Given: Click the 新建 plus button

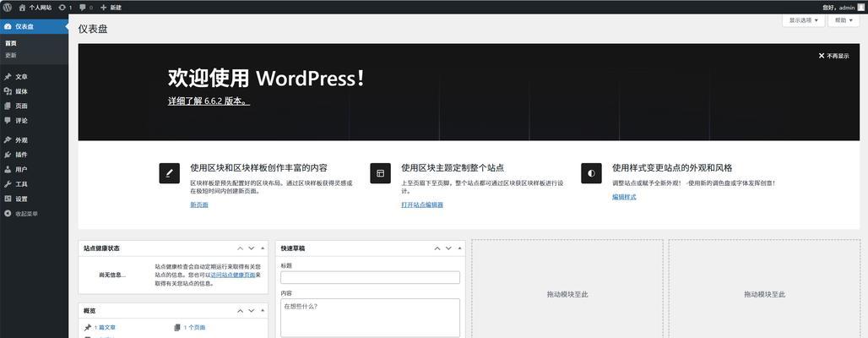Looking at the screenshot, I should coord(111,8).
